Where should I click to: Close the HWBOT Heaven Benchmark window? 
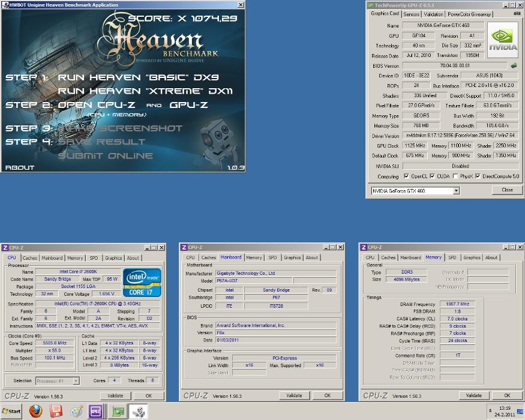(241, 5)
